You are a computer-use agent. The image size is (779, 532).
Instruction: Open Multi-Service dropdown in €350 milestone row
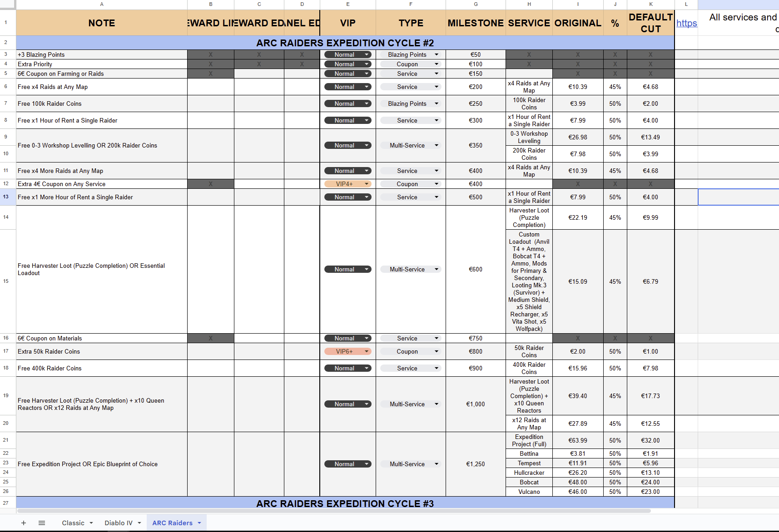click(411, 145)
